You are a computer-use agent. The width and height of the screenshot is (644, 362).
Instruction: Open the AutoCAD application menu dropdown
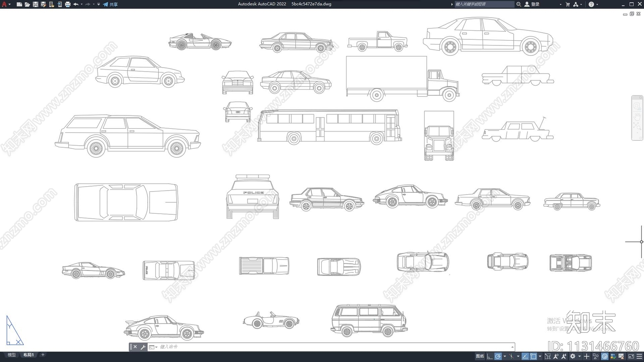(6, 4)
